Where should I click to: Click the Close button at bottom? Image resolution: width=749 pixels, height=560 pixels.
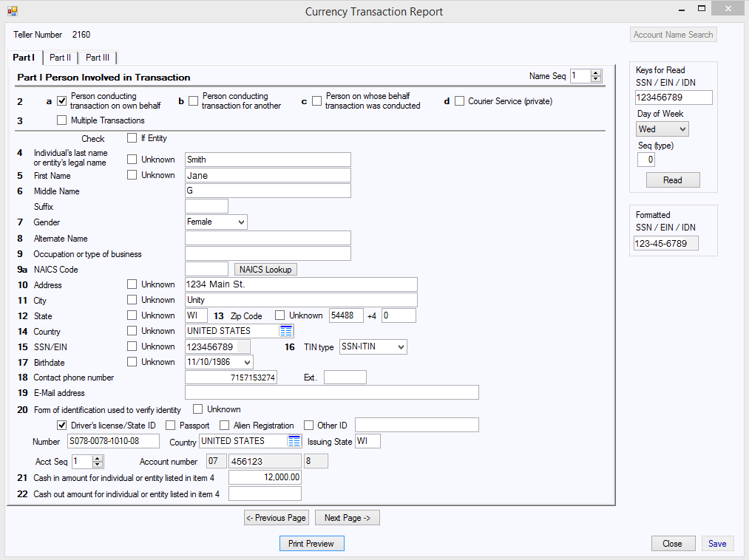coord(673,544)
